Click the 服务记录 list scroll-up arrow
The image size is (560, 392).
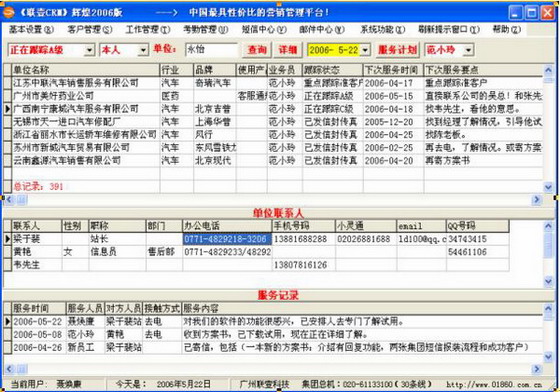[x=548, y=308]
